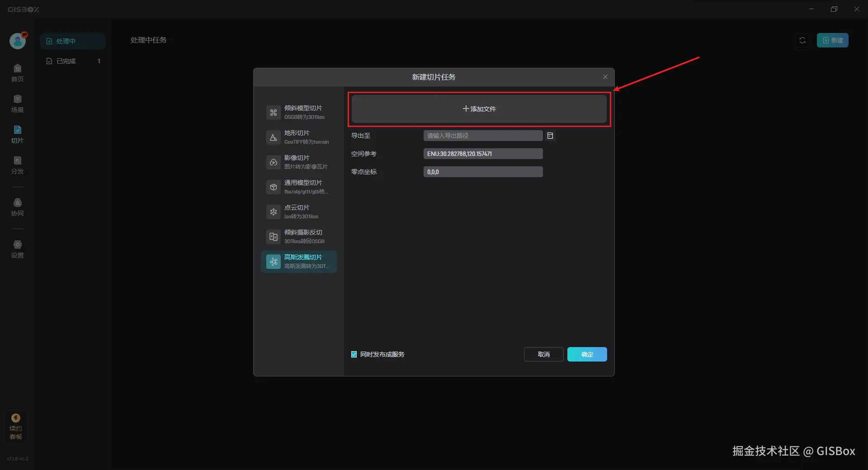868x470 pixels.
Task: Click the 影像切片 type icon
Action: [273, 162]
